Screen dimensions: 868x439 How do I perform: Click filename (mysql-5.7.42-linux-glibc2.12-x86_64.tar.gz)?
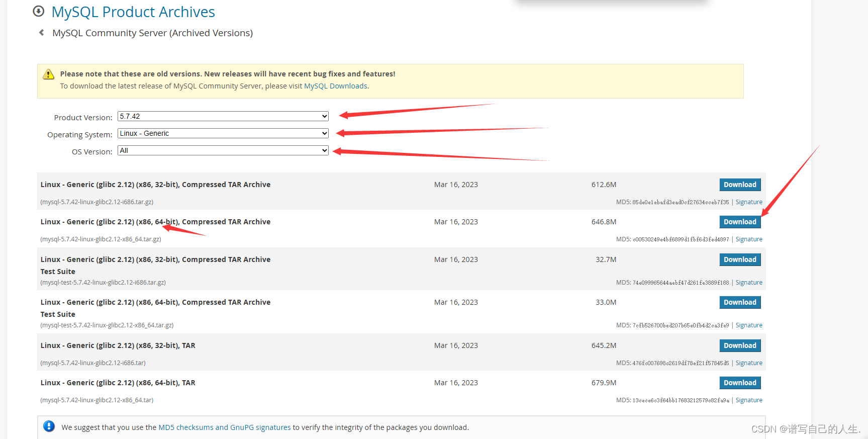pos(101,239)
